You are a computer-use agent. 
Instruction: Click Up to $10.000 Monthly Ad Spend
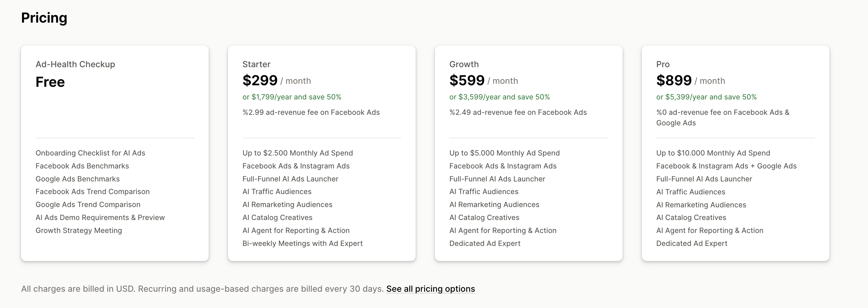713,153
